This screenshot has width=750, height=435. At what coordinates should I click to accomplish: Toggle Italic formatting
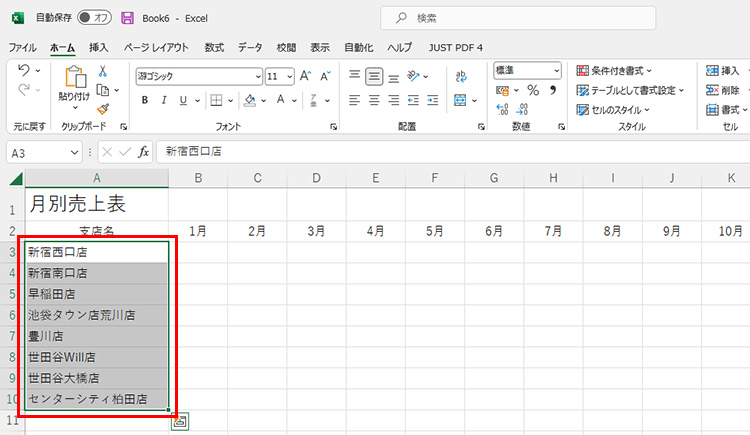pyautogui.click(x=163, y=100)
